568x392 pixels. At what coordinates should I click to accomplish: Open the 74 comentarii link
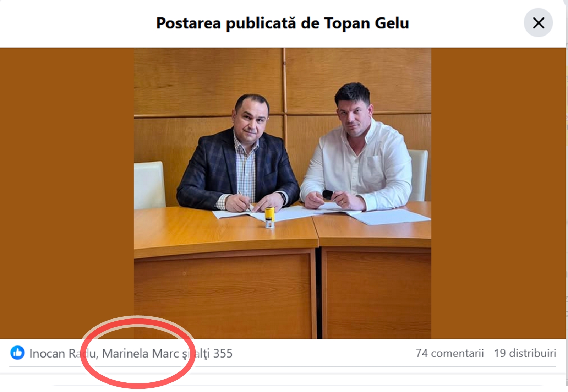click(450, 353)
